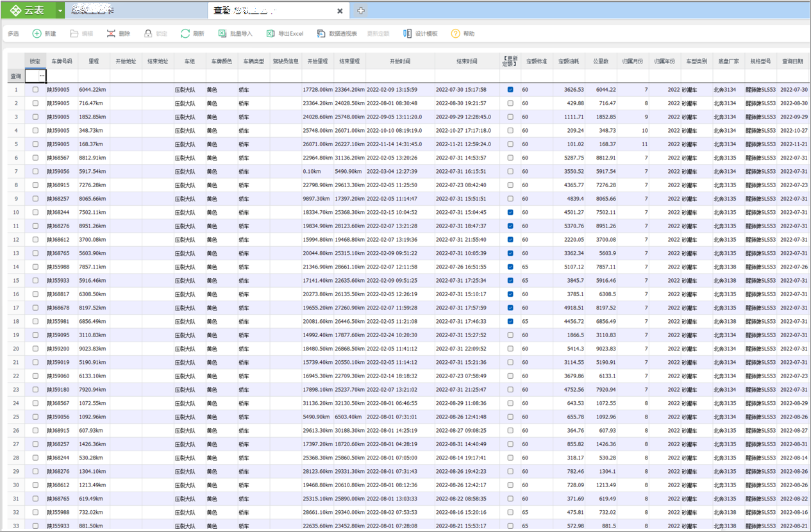The image size is (811, 532).
Task: Click the 5287.75 定额油耗 cell
Action: [569, 158]
